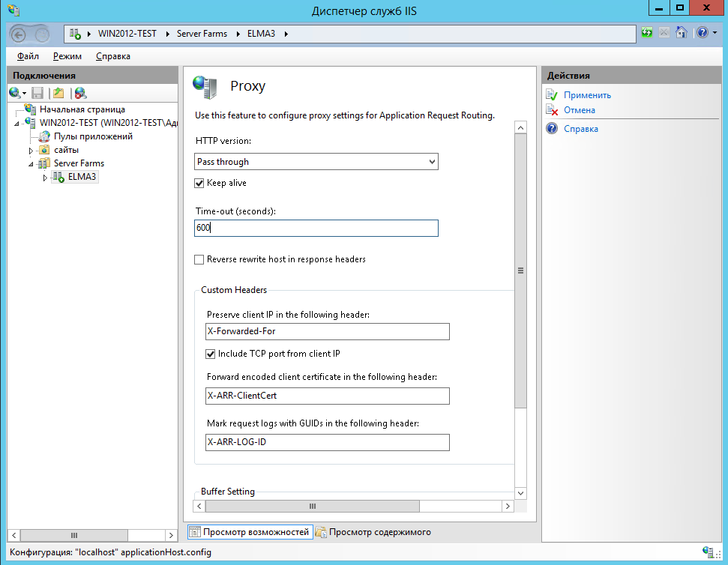This screenshot has width=728, height=565.
Task: Click the vertical scrollbar in Proxy panel
Action: (520, 270)
